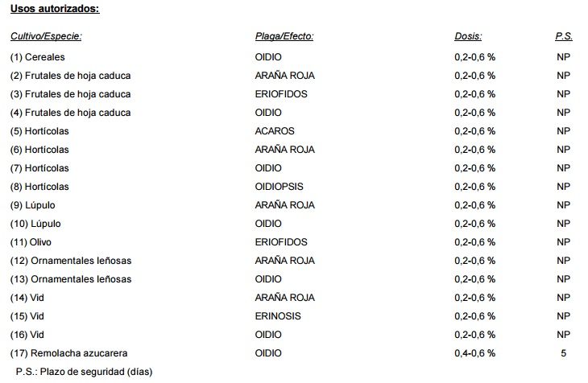Select the P.S. value '5'
Screen dimensions: 588x383
point(563,353)
